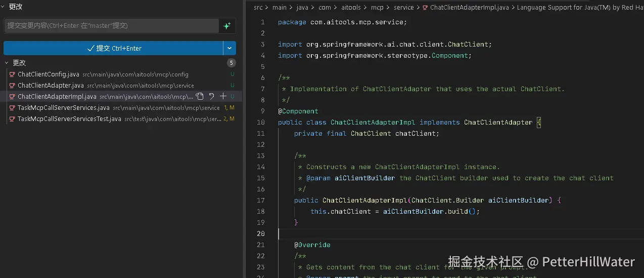Generate commit message with sparkle icon
Image resolution: width=644 pixels, height=278 pixels.
coord(227,26)
